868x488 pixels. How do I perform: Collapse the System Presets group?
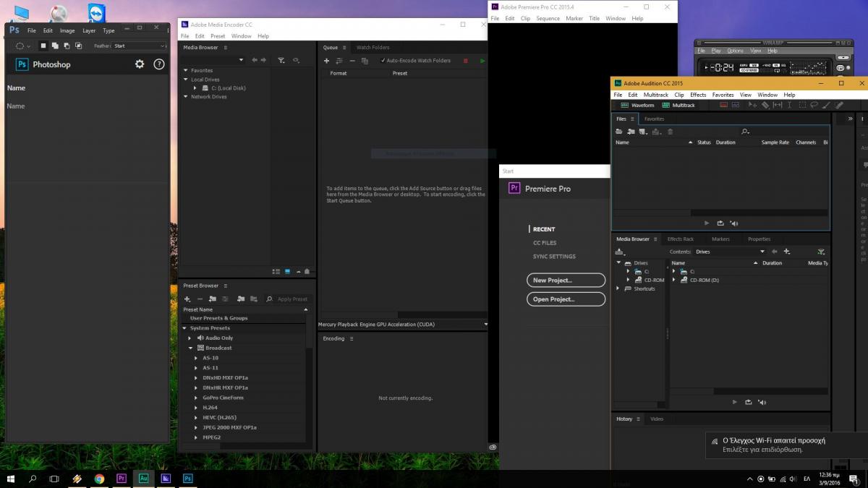pyautogui.click(x=184, y=328)
